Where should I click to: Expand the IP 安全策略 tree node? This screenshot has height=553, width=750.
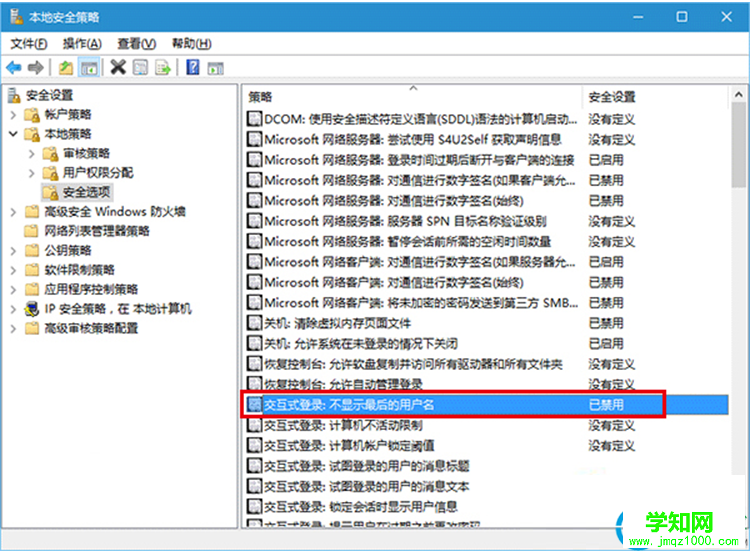pos(13,309)
